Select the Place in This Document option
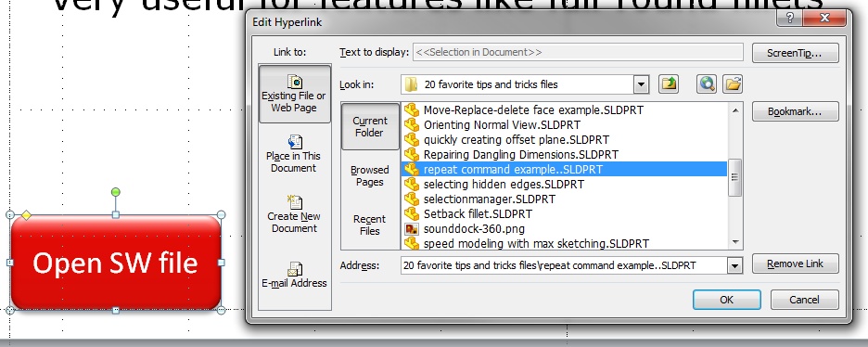This screenshot has width=868, height=347. [294, 153]
